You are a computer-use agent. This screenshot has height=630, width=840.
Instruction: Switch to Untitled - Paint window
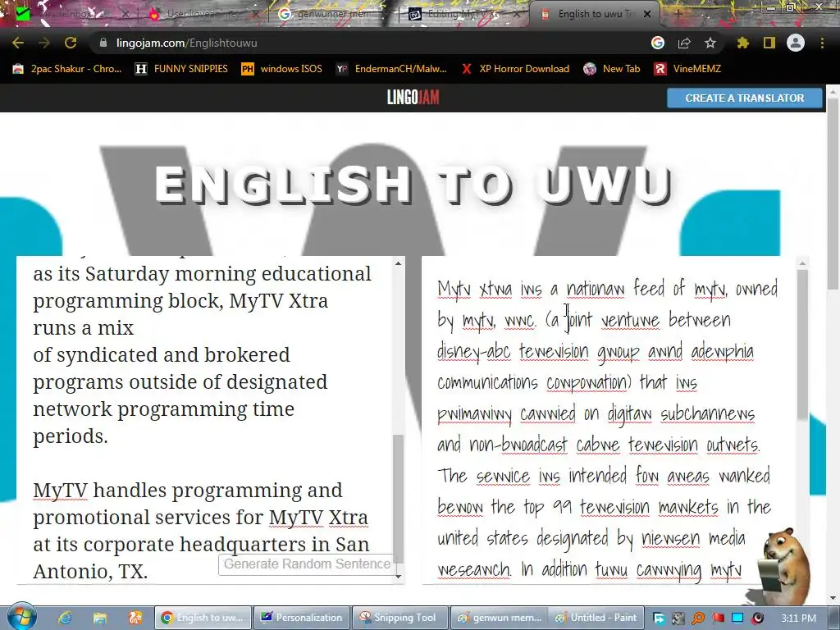point(597,618)
